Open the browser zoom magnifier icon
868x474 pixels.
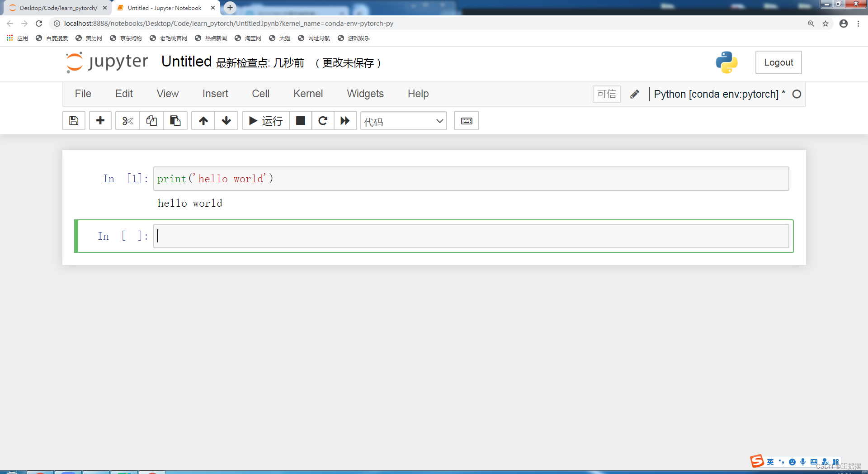811,24
